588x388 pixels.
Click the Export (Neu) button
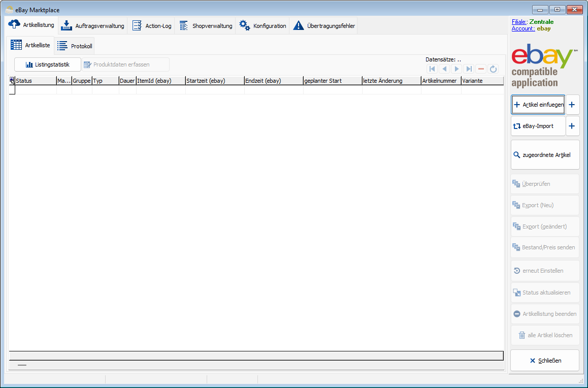545,205
